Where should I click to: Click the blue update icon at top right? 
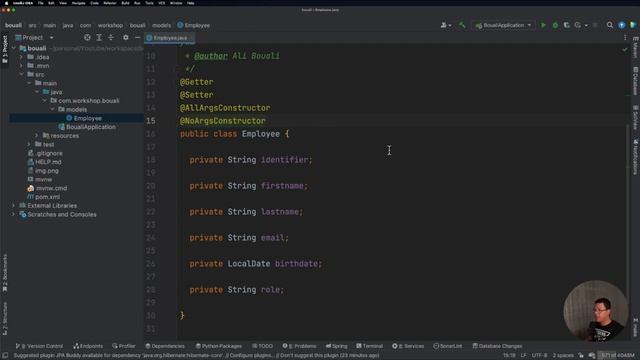tap(622, 25)
